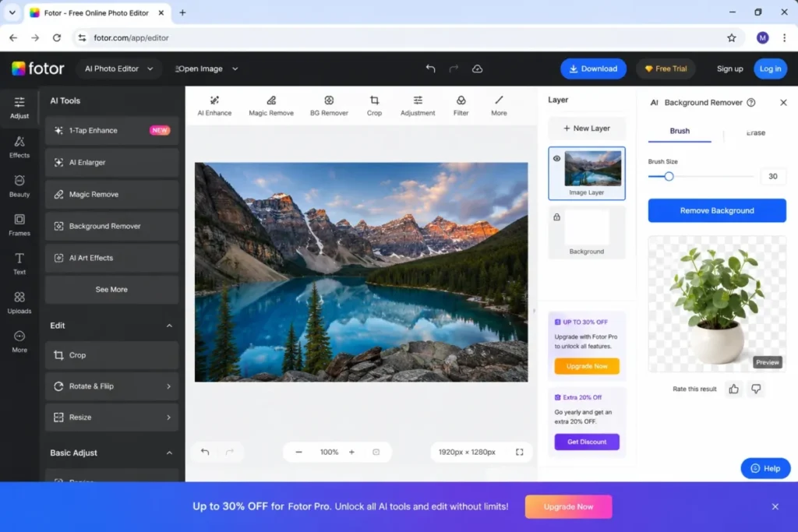Hide the Image Layer with eye icon
The image size is (798, 532).
(556, 158)
